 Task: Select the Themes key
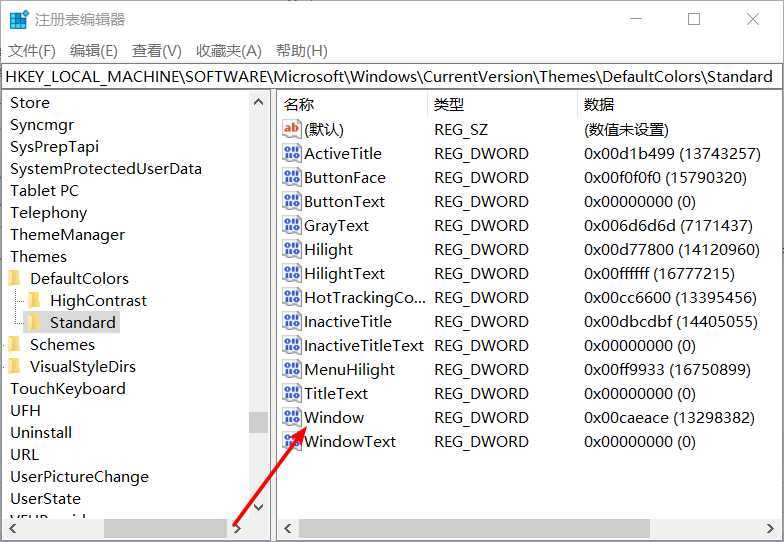point(38,256)
